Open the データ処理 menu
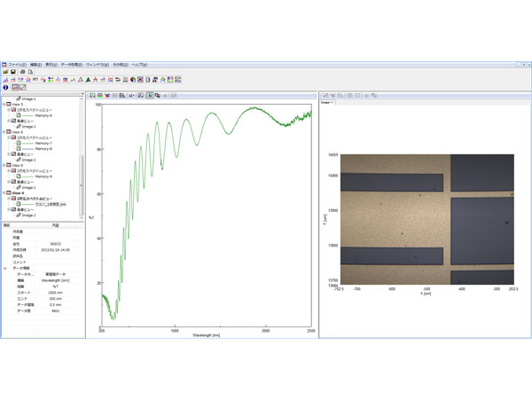This screenshot has height=400, width=532. 72,65
